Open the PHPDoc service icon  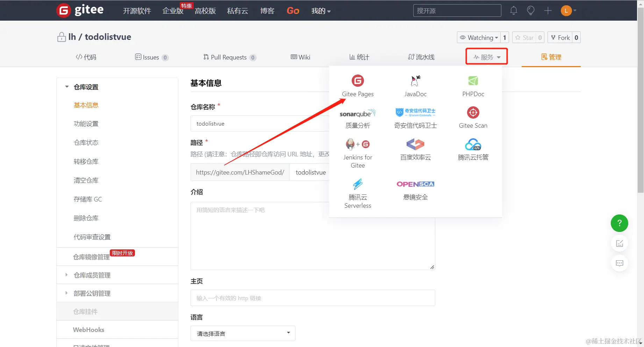click(x=473, y=81)
